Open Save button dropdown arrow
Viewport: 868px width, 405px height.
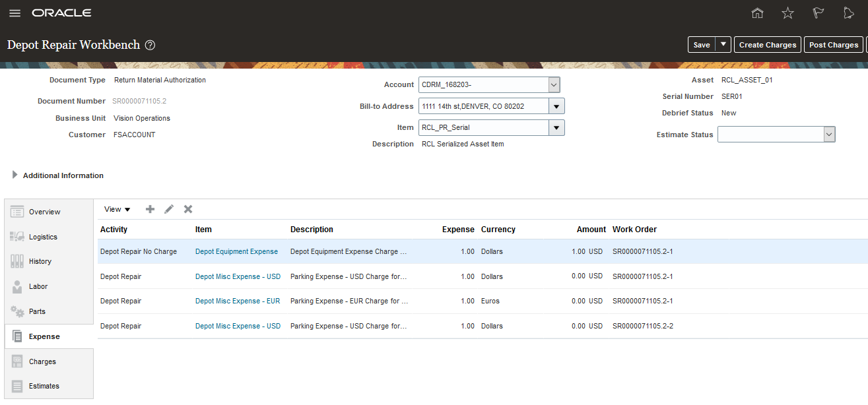tap(724, 45)
